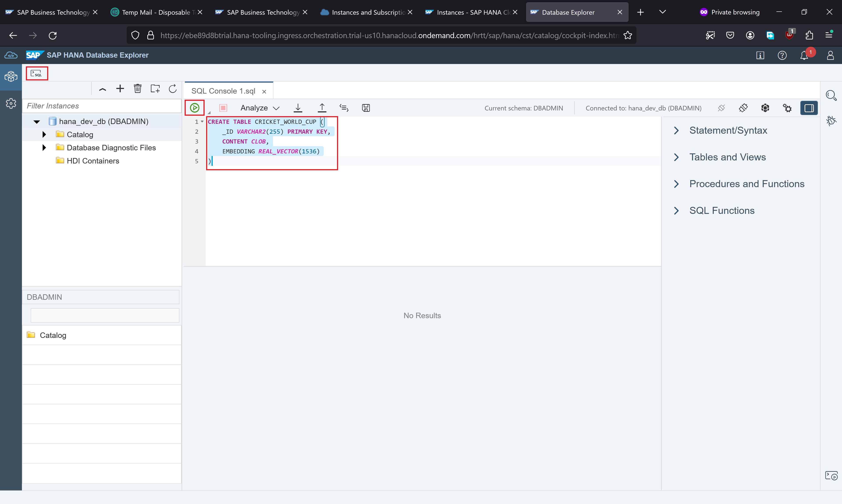Click the format code icon
Screen dimensions: 842x504
tap(344, 108)
